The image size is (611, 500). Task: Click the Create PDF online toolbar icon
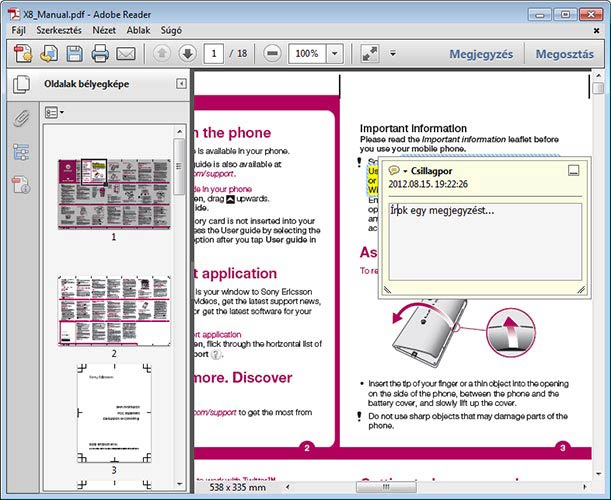(x=23, y=53)
